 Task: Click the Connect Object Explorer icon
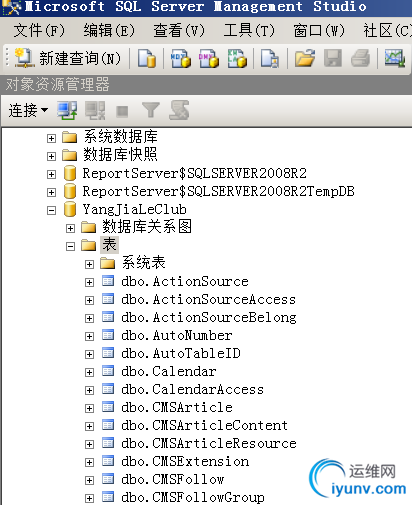tap(67, 110)
